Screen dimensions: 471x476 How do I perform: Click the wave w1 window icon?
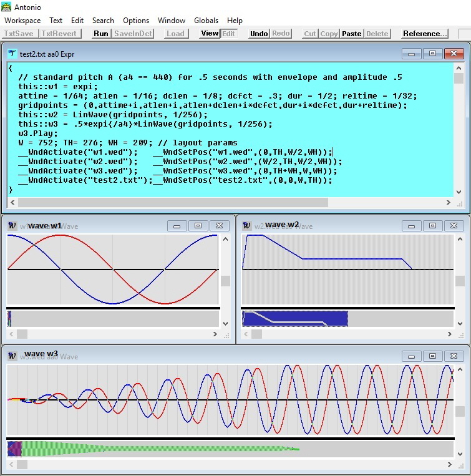[12, 225]
